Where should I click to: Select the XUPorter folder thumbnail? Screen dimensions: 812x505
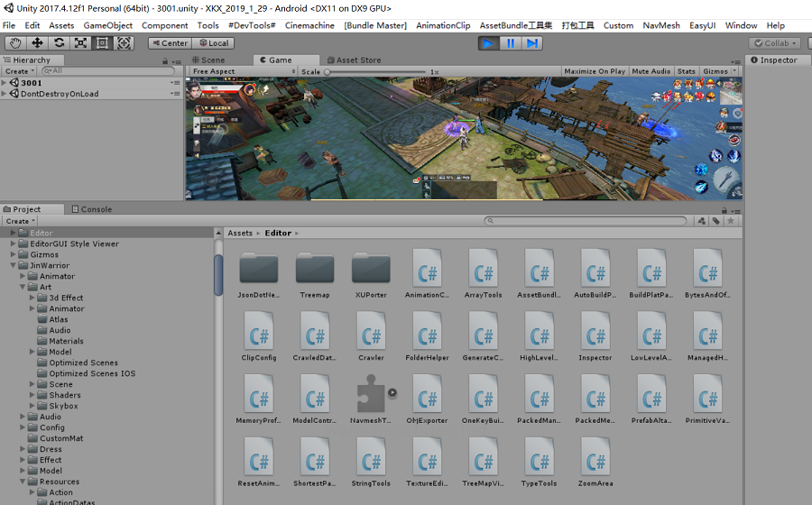point(372,268)
